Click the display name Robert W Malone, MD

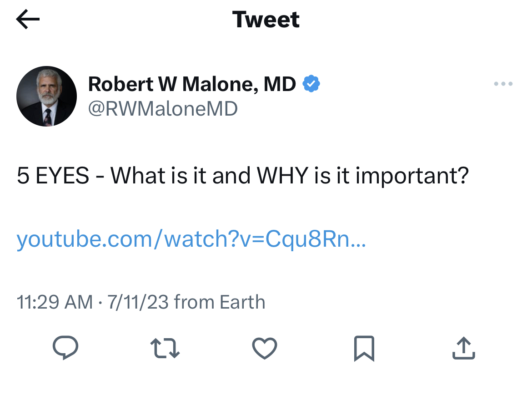[x=192, y=84]
